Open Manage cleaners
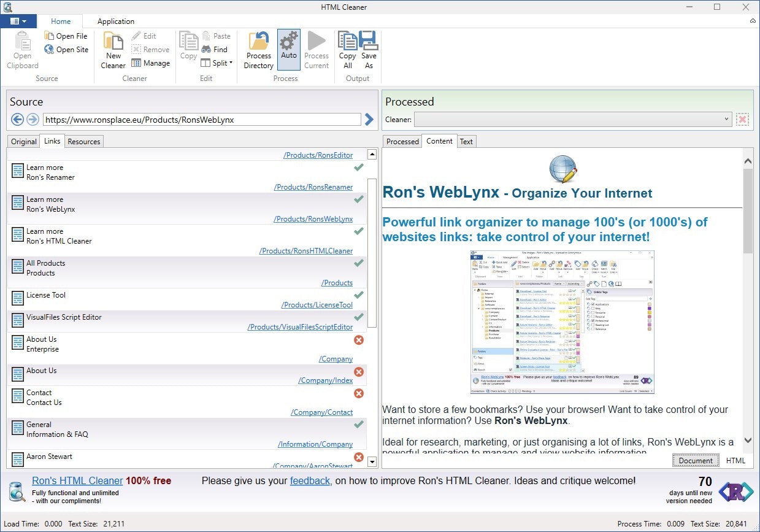 (150, 63)
